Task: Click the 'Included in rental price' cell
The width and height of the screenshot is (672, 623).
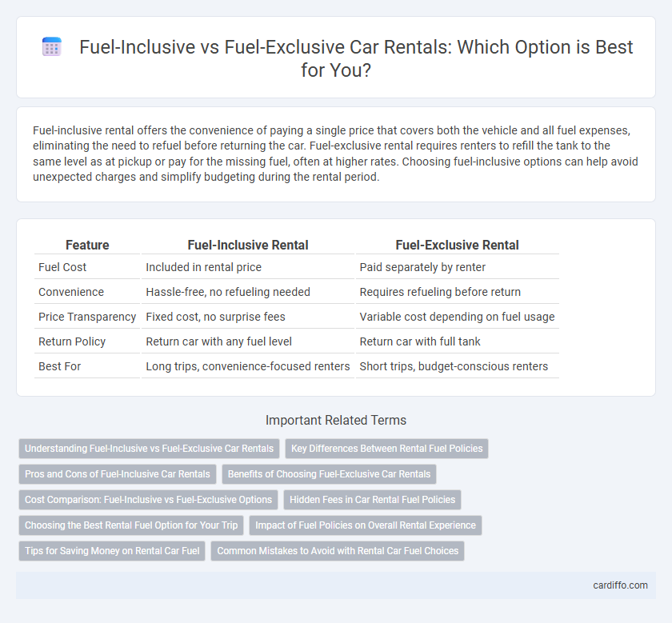Action: [x=248, y=267]
